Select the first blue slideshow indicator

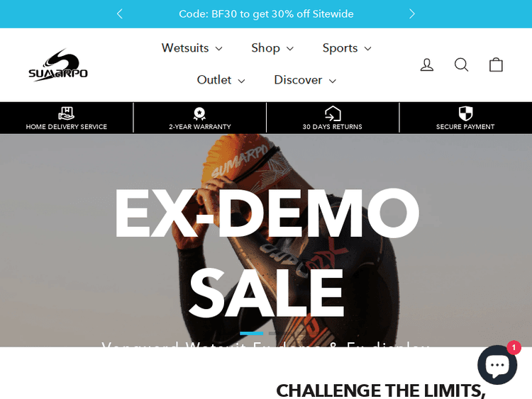(x=251, y=334)
